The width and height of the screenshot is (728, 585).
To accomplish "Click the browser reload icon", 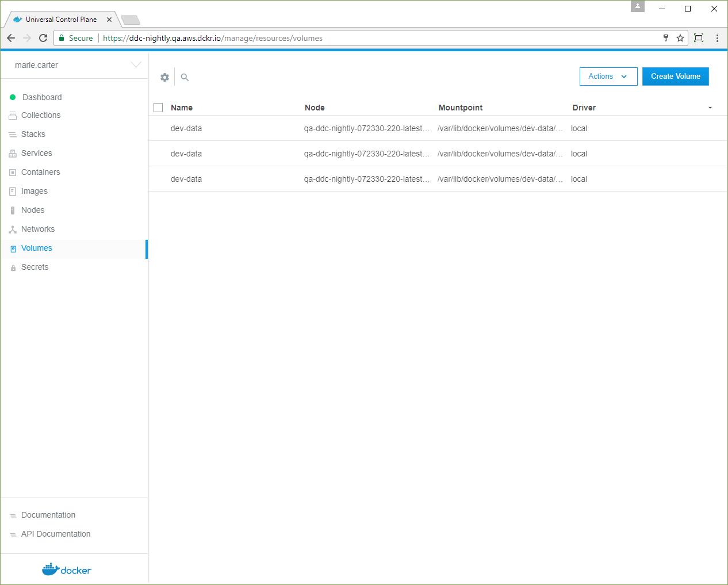I will click(x=43, y=38).
